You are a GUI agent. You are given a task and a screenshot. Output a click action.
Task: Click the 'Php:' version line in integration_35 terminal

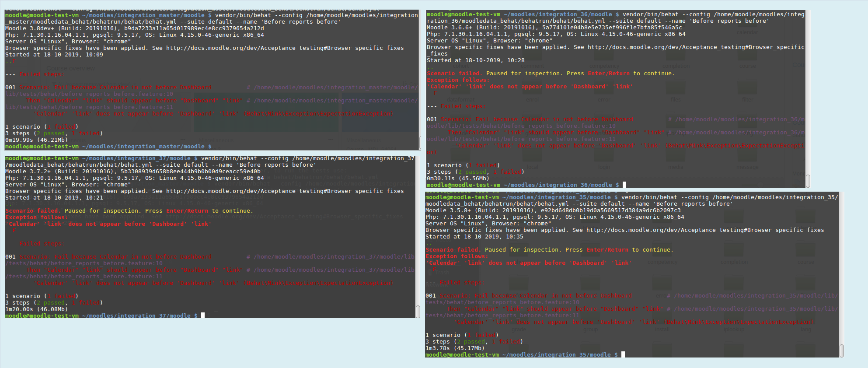click(x=555, y=217)
